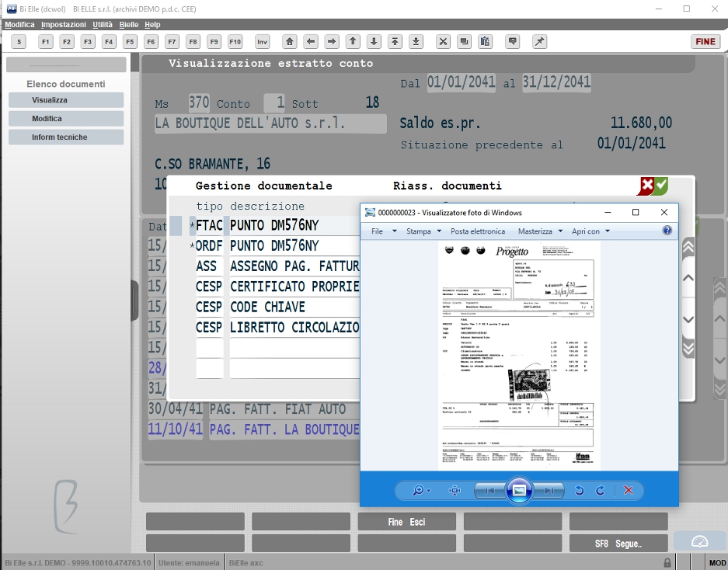
Task: Expand the Masterizza dropdown menu
Action: point(540,231)
